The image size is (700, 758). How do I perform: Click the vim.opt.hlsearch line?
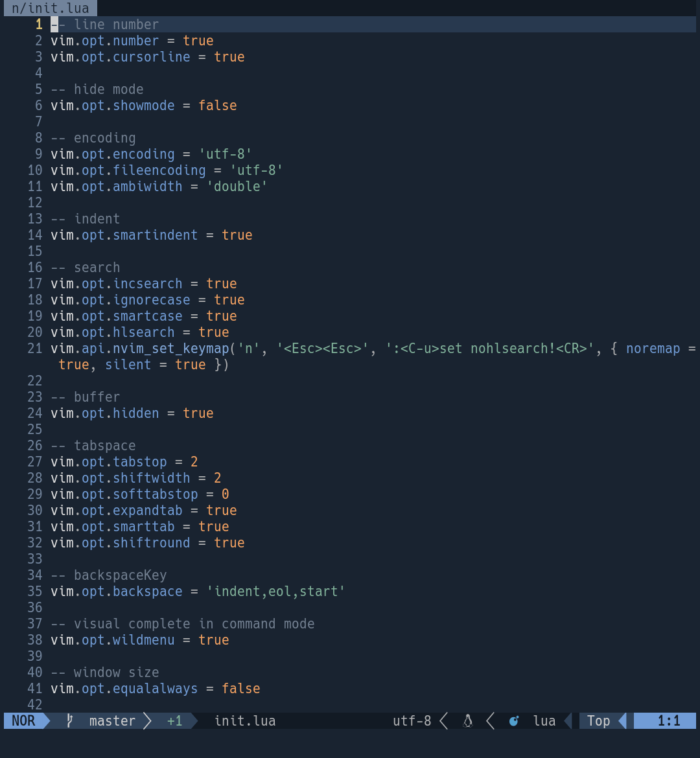tap(140, 332)
